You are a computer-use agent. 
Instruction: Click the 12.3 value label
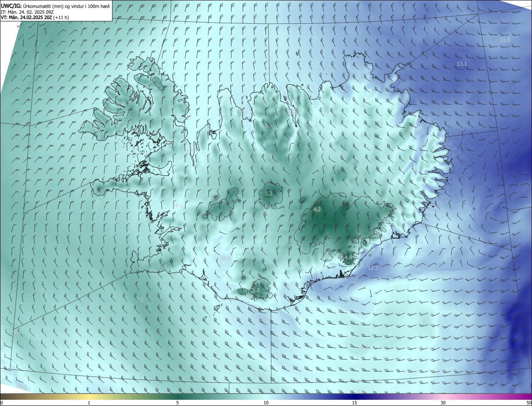pyautogui.click(x=373, y=268)
